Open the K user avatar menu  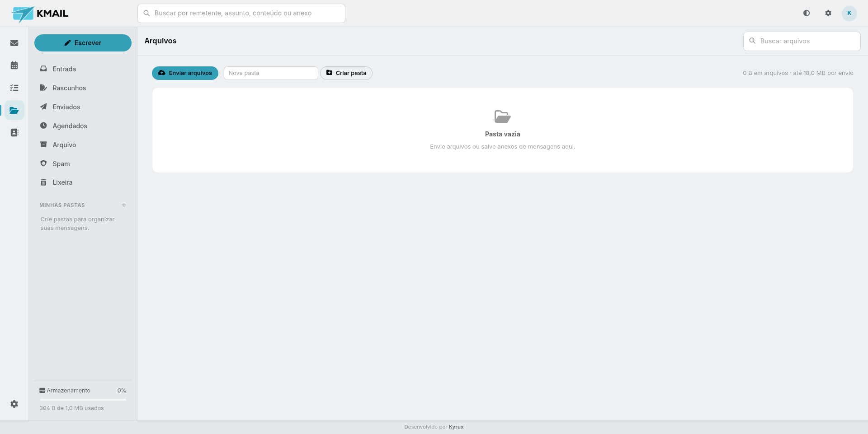tap(849, 13)
